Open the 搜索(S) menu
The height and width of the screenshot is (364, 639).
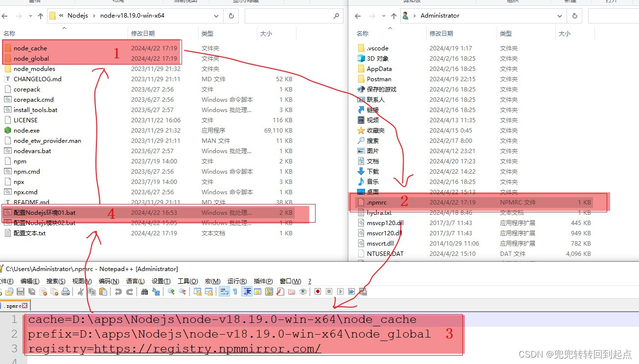pos(56,281)
